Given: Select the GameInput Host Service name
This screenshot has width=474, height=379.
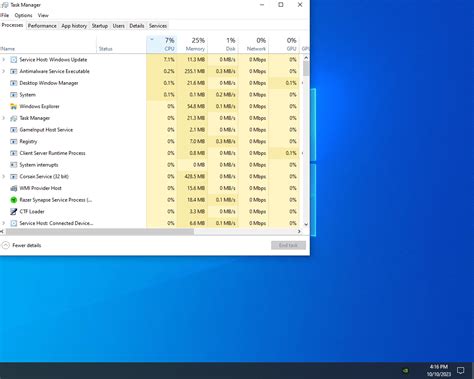Looking at the screenshot, I should 46,130.
